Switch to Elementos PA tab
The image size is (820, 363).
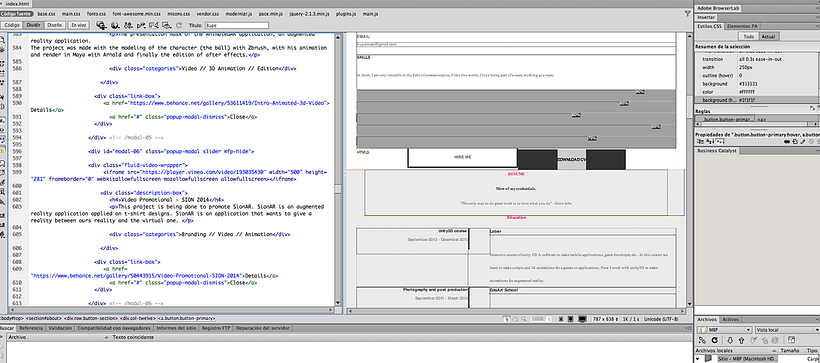coord(741,26)
